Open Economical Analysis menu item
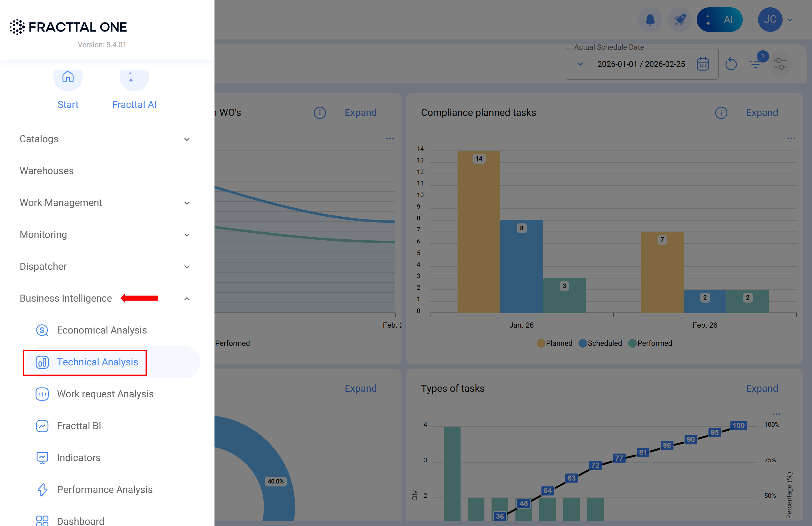This screenshot has width=812, height=526. click(x=102, y=330)
